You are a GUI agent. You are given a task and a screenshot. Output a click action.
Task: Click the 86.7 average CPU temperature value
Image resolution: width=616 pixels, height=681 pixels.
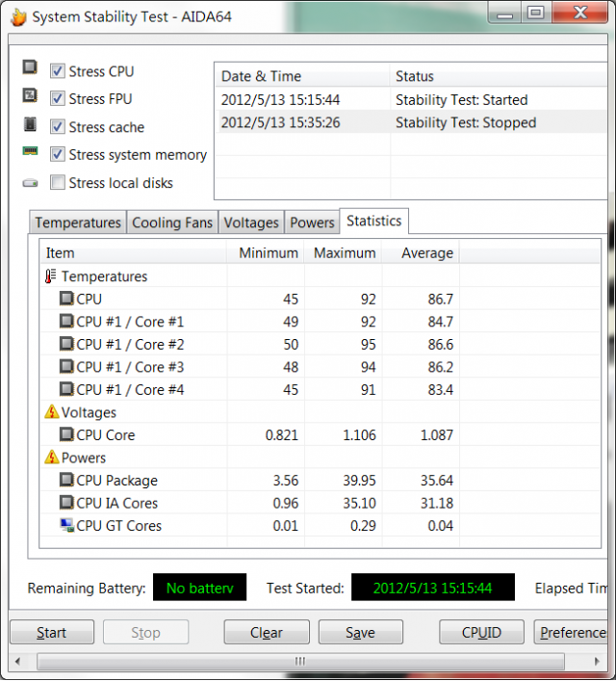440,299
